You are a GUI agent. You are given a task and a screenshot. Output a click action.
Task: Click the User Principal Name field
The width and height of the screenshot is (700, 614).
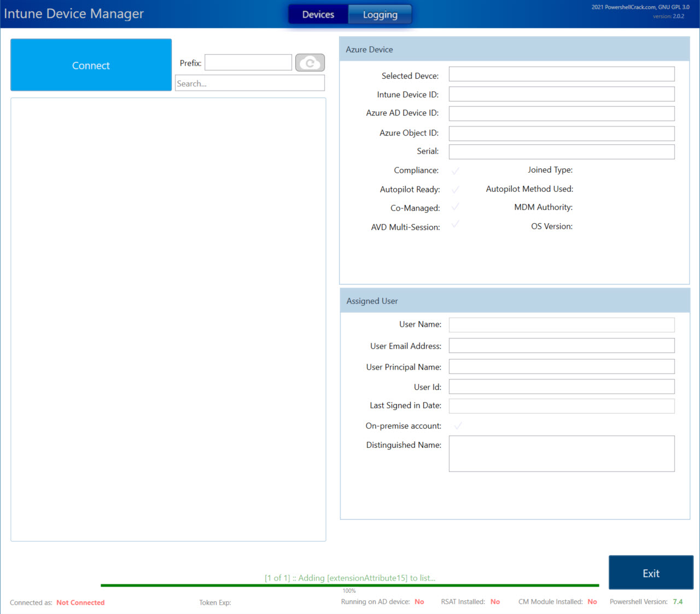tap(562, 366)
